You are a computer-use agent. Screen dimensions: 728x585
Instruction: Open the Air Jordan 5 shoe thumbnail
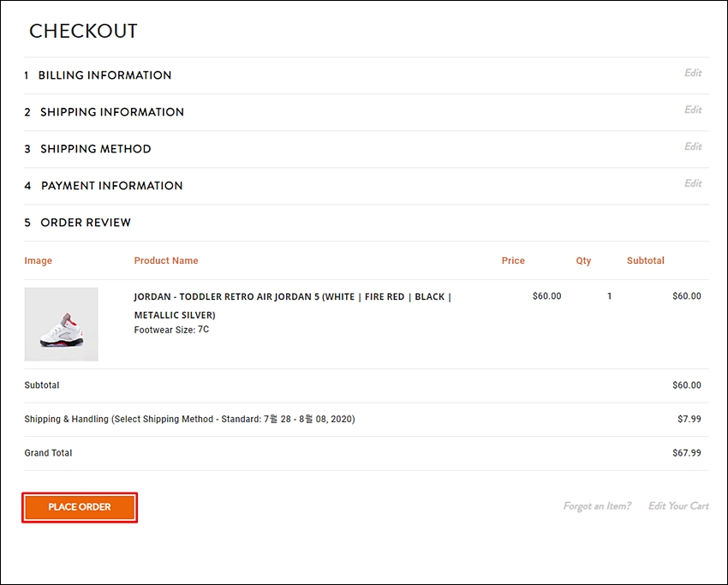62,324
